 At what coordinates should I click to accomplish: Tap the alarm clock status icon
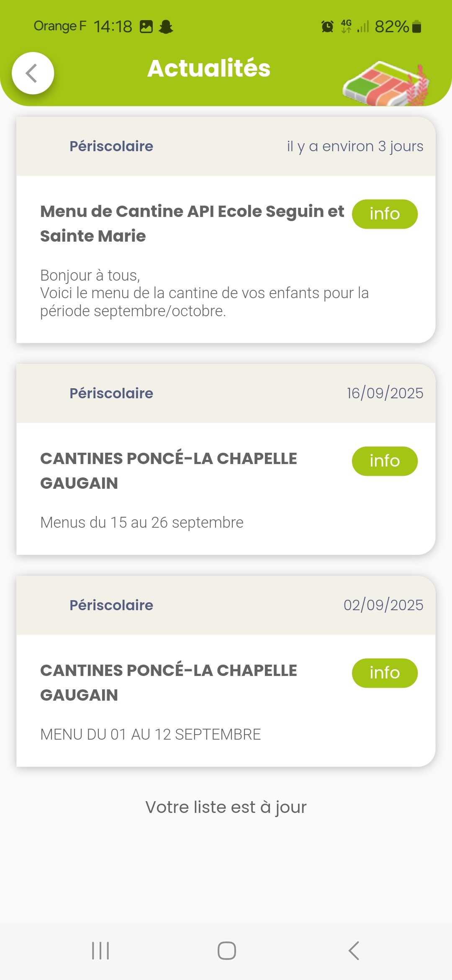coord(327,27)
